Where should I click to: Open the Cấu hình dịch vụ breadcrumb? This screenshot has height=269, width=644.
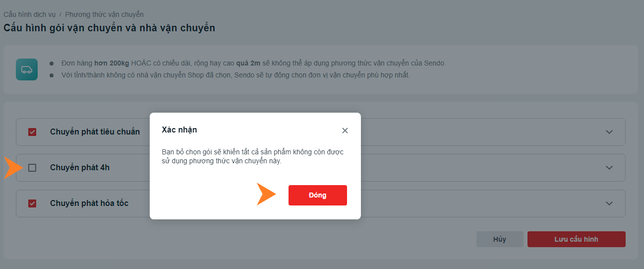(29, 14)
